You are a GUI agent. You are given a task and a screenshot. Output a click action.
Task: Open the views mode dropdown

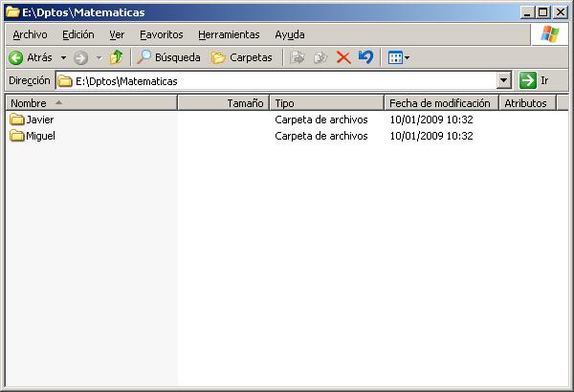pos(399,57)
